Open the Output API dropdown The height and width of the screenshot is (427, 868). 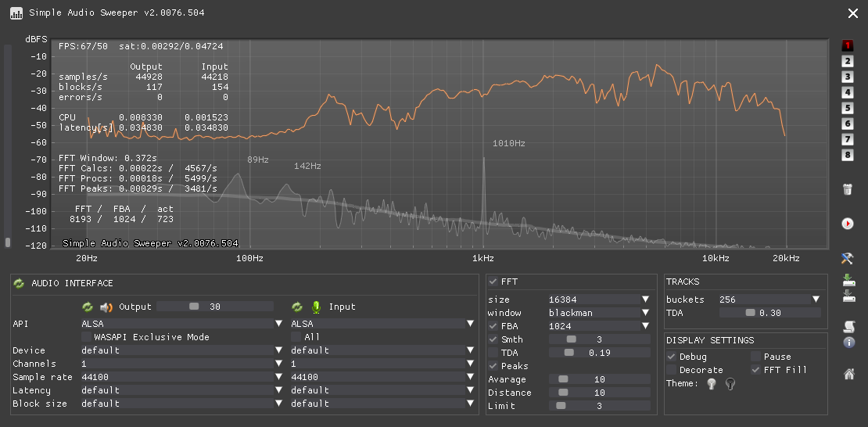[x=182, y=324]
